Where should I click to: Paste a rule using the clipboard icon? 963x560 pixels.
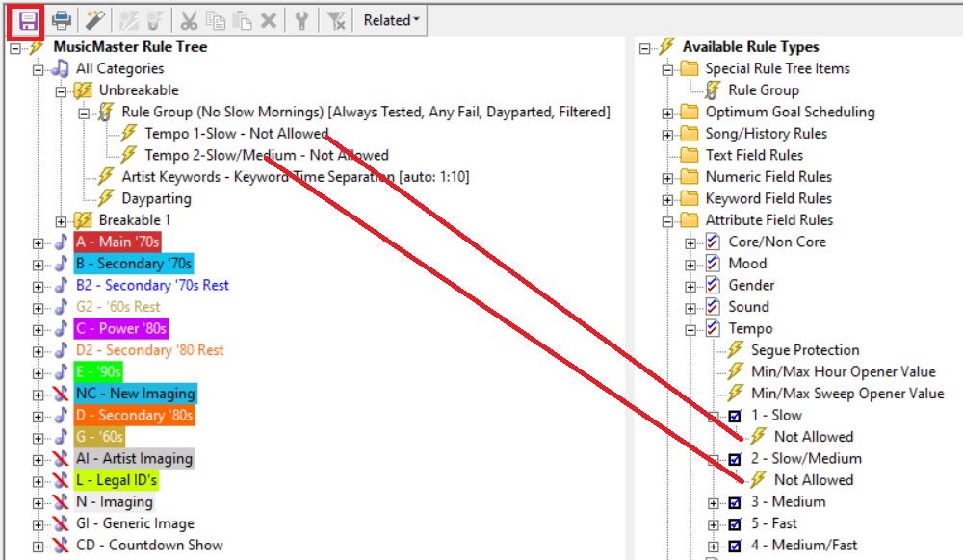(x=242, y=21)
